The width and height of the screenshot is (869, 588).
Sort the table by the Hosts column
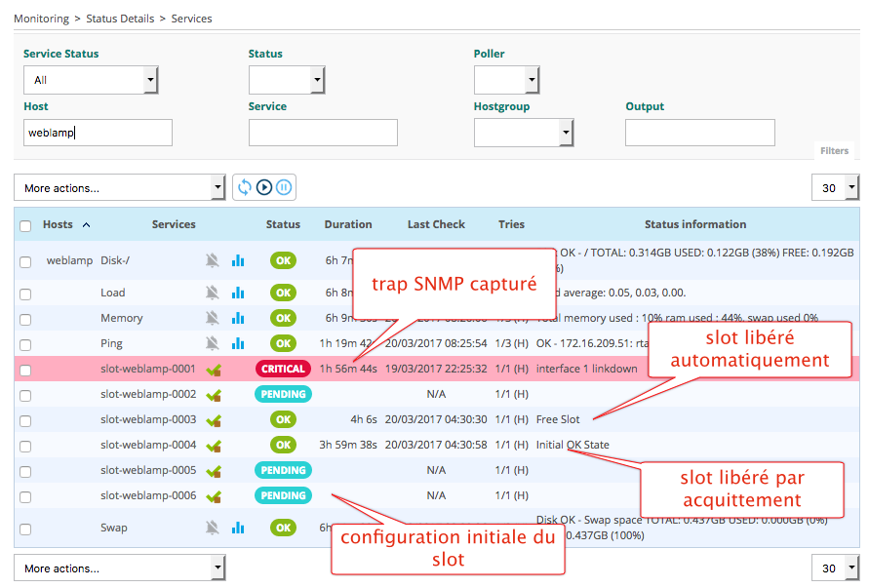[58, 224]
